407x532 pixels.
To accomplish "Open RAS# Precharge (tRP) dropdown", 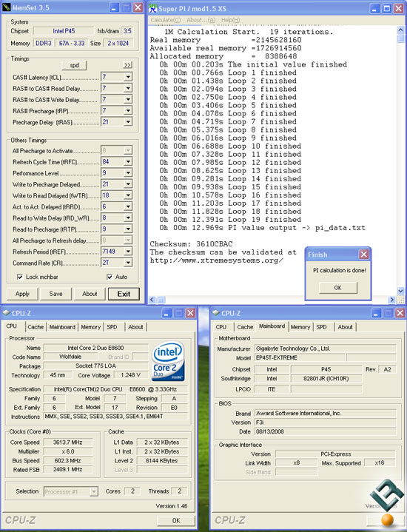I will 128,110.
